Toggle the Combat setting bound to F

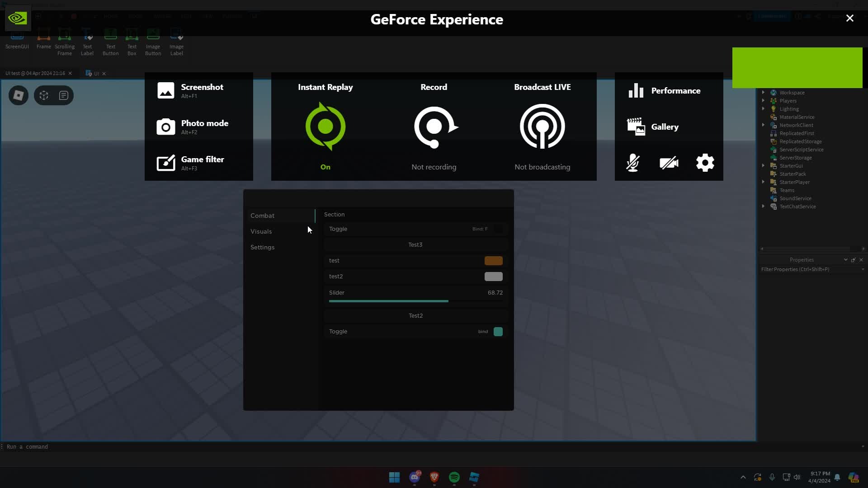click(x=498, y=229)
